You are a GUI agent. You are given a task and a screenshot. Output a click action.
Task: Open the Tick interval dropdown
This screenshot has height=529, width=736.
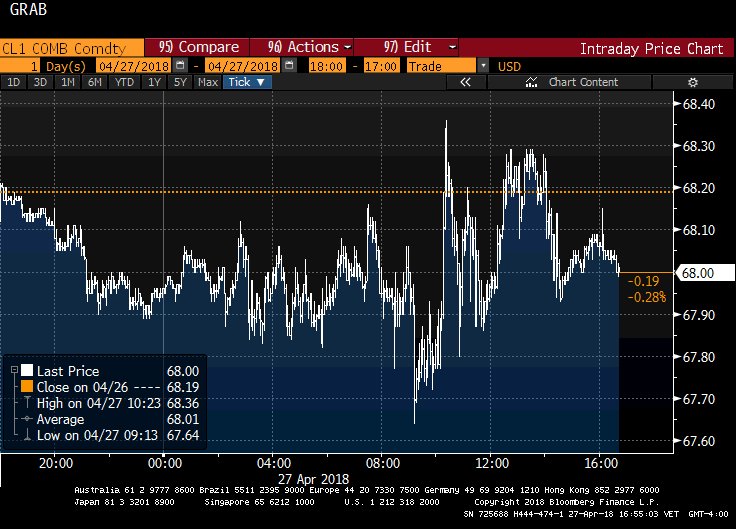246,82
